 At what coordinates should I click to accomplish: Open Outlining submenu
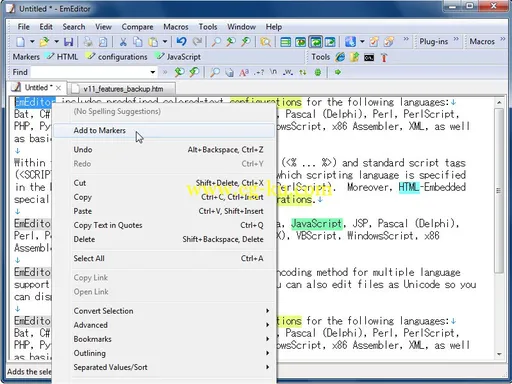point(164,353)
